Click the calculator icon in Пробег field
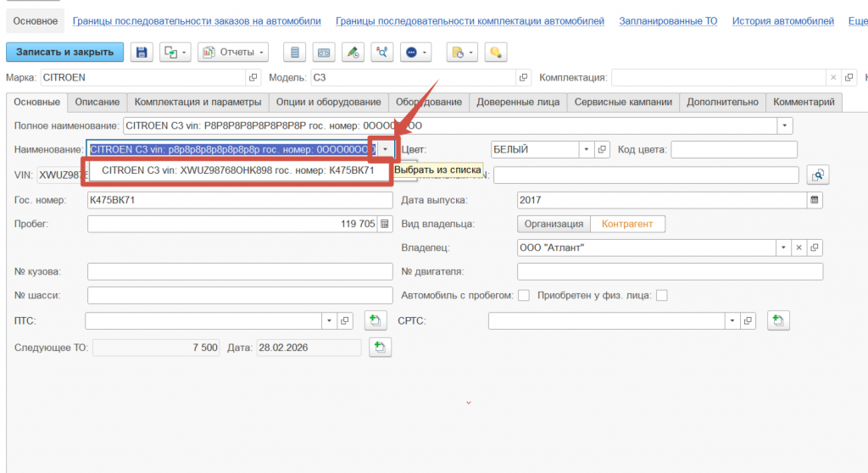 click(385, 224)
